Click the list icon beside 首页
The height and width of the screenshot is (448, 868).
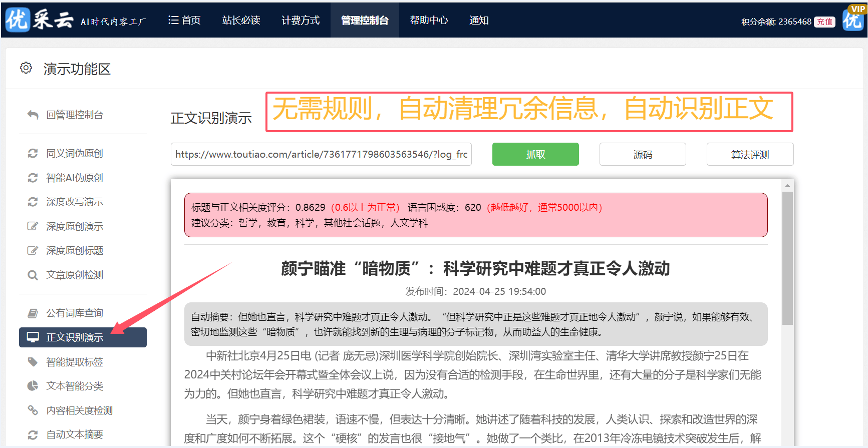[x=173, y=20]
